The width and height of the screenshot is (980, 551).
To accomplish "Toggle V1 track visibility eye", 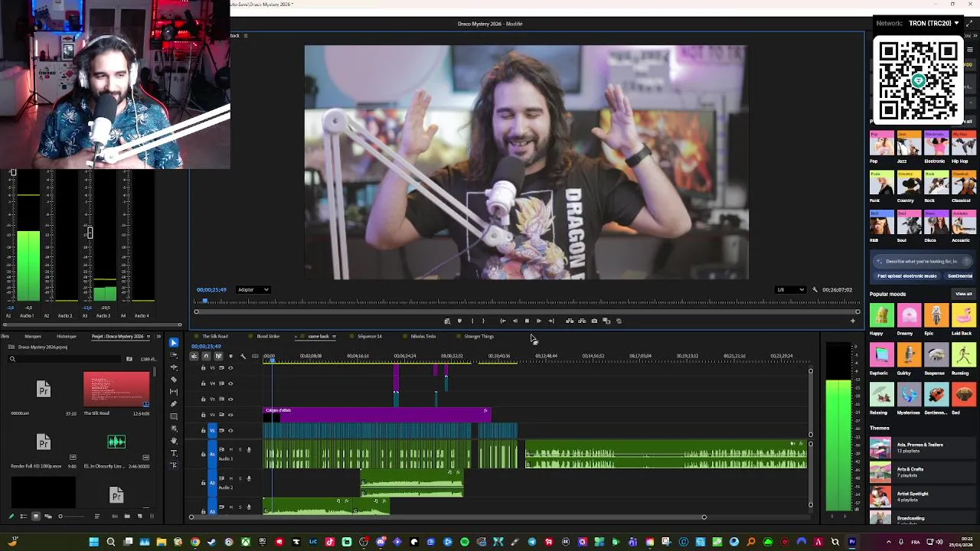I will (230, 431).
